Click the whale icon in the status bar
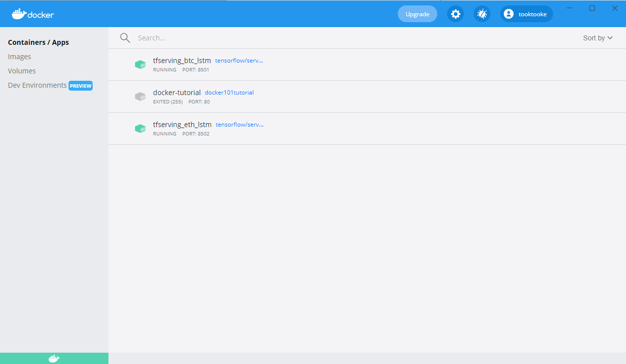This screenshot has height=364, width=626. click(54, 359)
